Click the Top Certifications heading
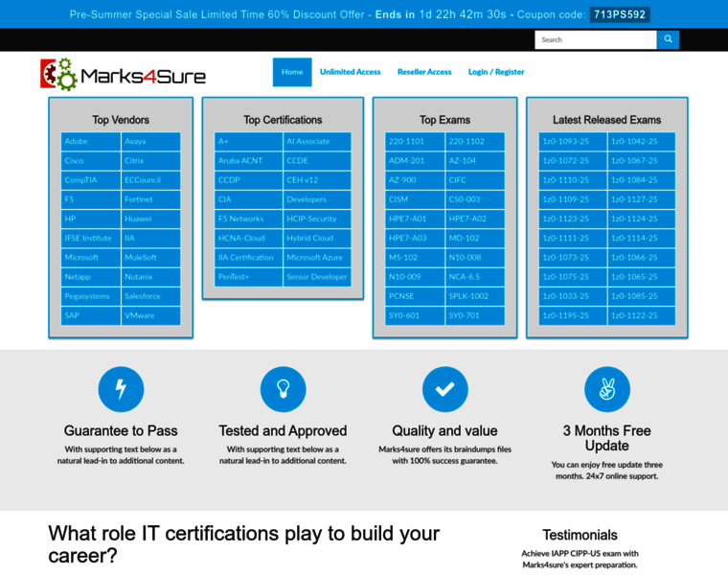Viewport: 728px width, 575px height. click(x=283, y=120)
